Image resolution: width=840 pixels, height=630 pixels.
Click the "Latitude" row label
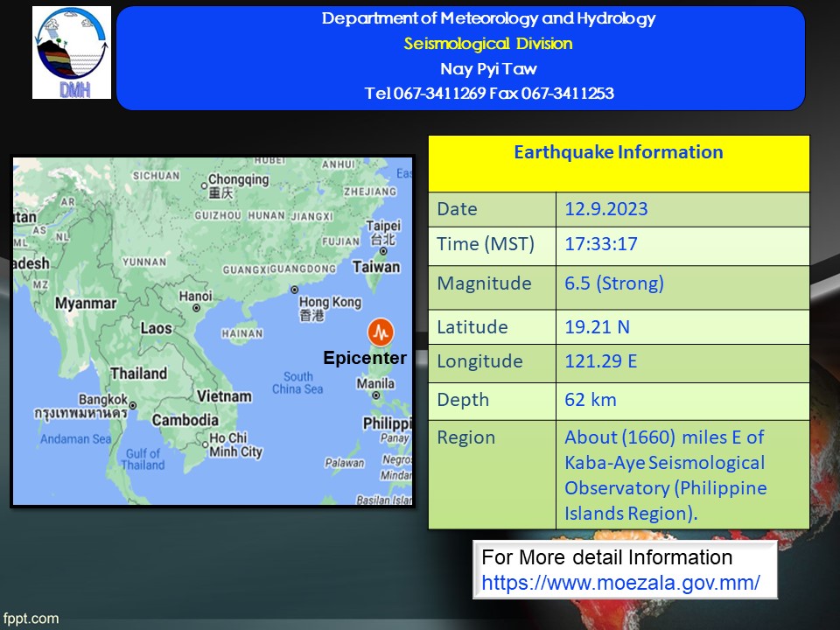coord(472,327)
